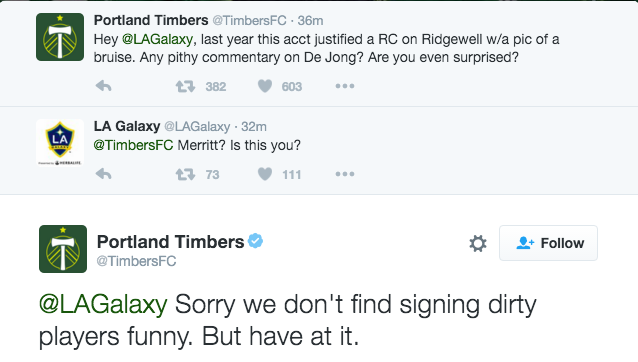Click the Portland Timbers avatar in the top tweet
The height and width of the screenshot is (362, 638).
pyautogui.click(x=60, y=37)
